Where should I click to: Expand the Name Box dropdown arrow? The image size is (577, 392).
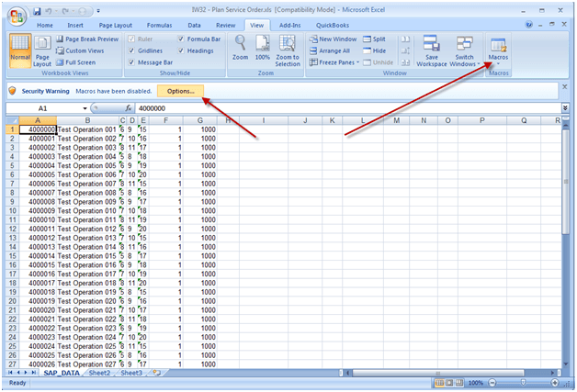tap(85, 108)
